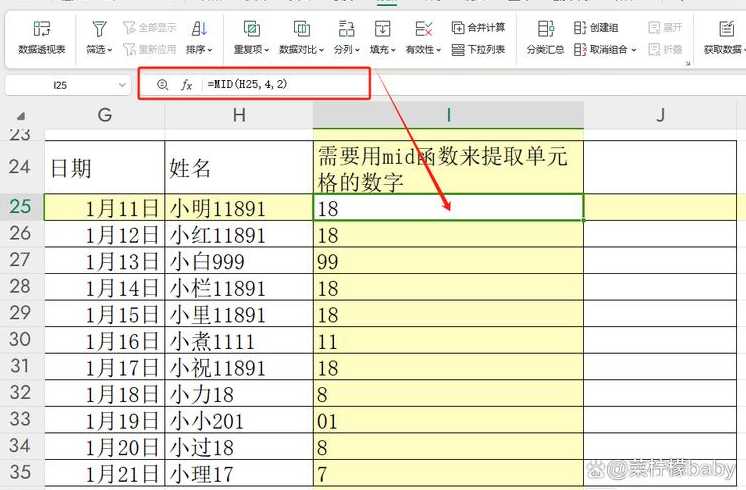Click the 取消组合 ungroup button
The width and height of the screenshot is (746, 490).
click(x=601, y=49)
